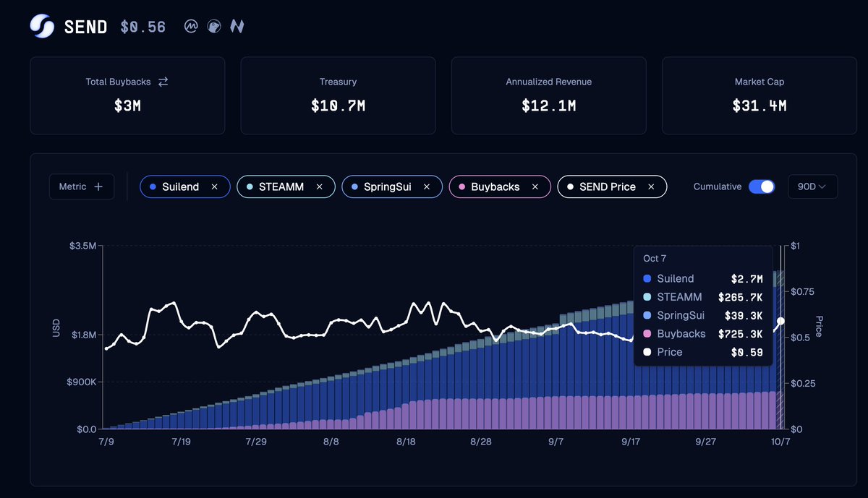The image size is (868, 498).
Task: Click the 9/17 x-axis date label
Action: click(631, 442)
